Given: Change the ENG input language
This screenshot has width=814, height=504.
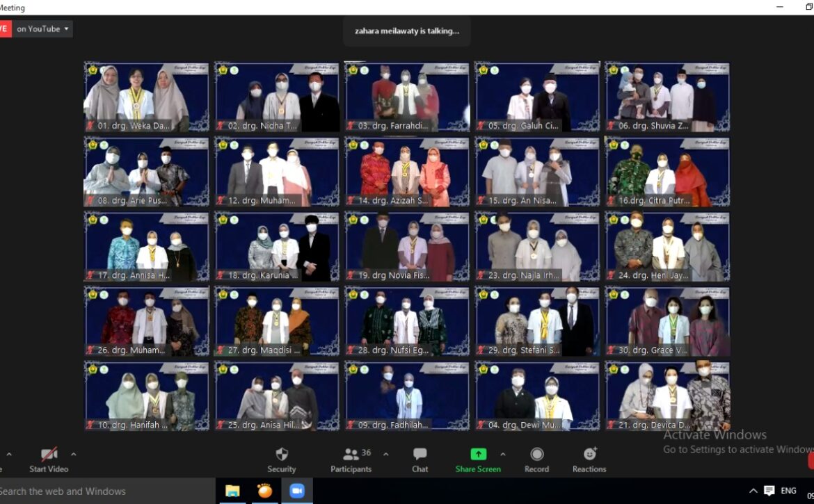Looking at the screenshot, I should (788, 491).
